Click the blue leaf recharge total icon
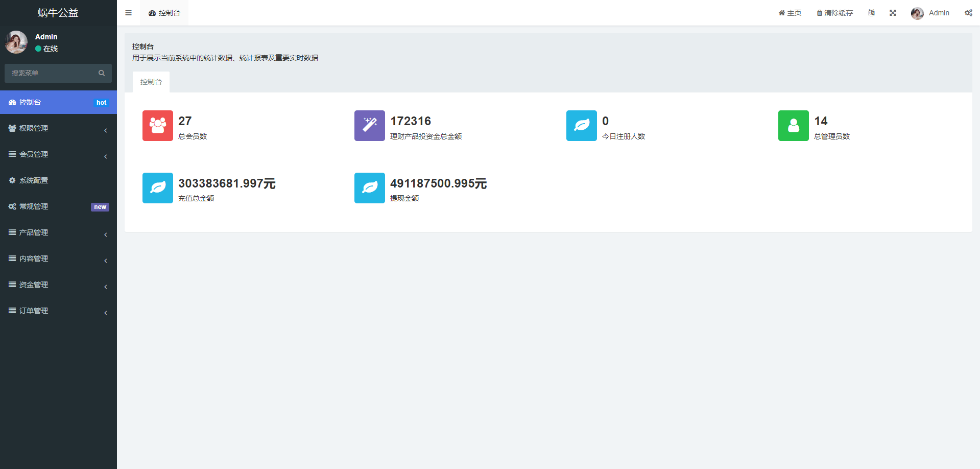The image size is (980, 469). [157, 188]
